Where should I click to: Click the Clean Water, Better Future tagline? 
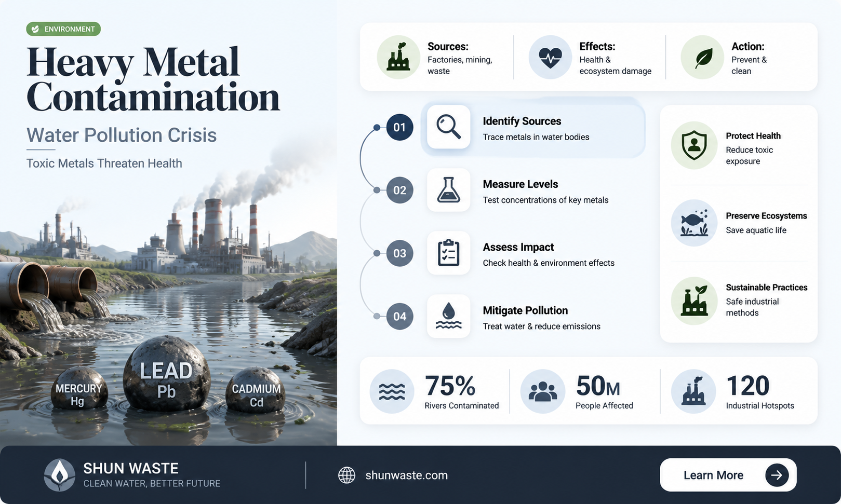pos(152,484)
